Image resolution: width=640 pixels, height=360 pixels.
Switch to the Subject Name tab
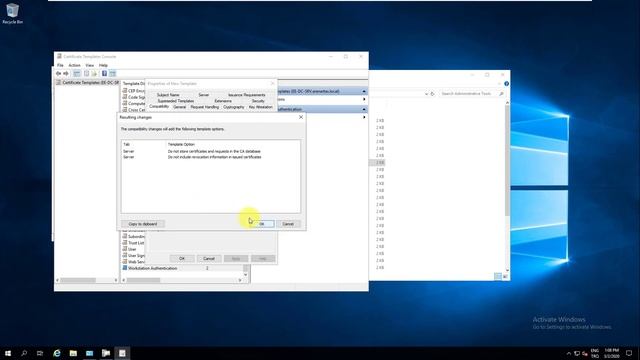tap(168, 95)
